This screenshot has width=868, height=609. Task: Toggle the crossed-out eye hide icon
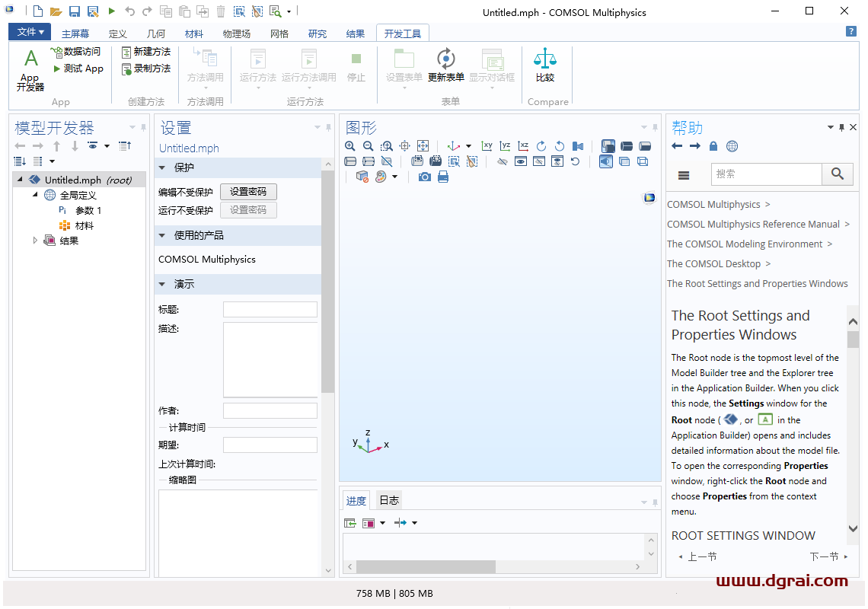click(x=502, y=161)
